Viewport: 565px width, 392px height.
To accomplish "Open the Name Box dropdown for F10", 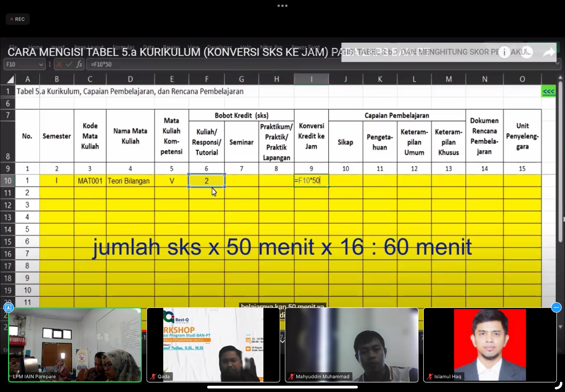I will coord(41,64).
